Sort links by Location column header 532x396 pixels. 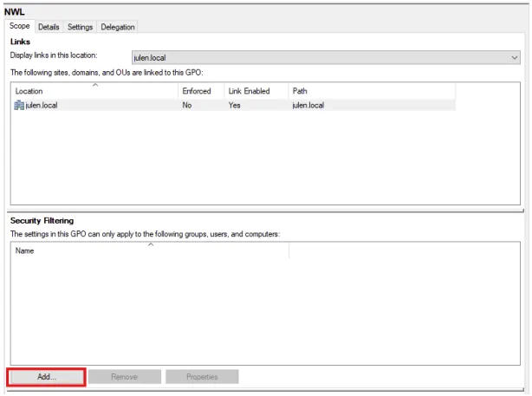pyautogui.click(x=95, y=91)
